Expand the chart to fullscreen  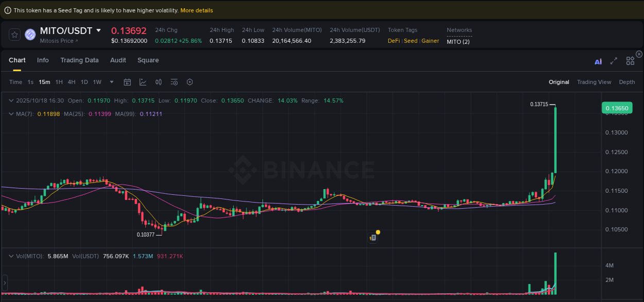(614, 61)
